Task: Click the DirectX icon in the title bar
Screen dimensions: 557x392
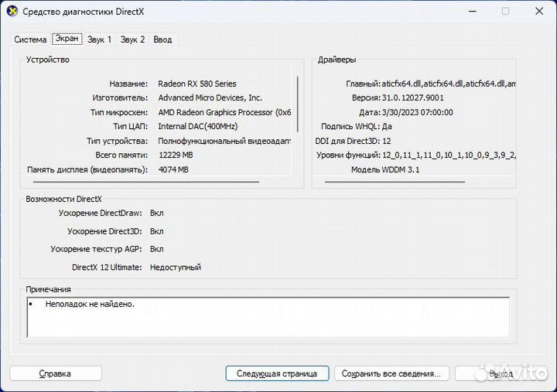Action: (x=12, y=12)
